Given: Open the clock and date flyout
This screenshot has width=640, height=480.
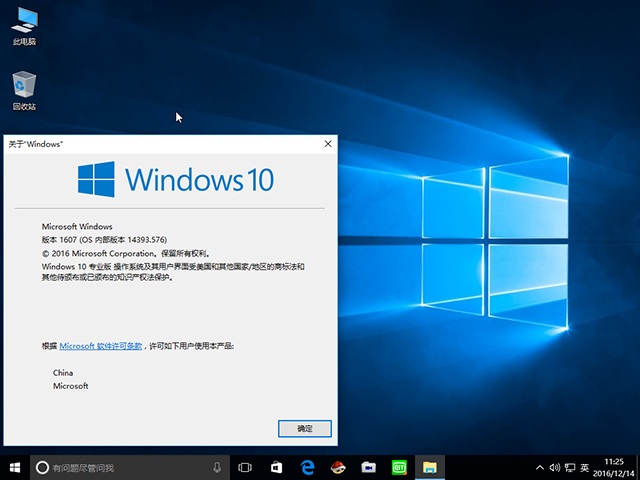Looking at the screenshot, I should point(615,467).
